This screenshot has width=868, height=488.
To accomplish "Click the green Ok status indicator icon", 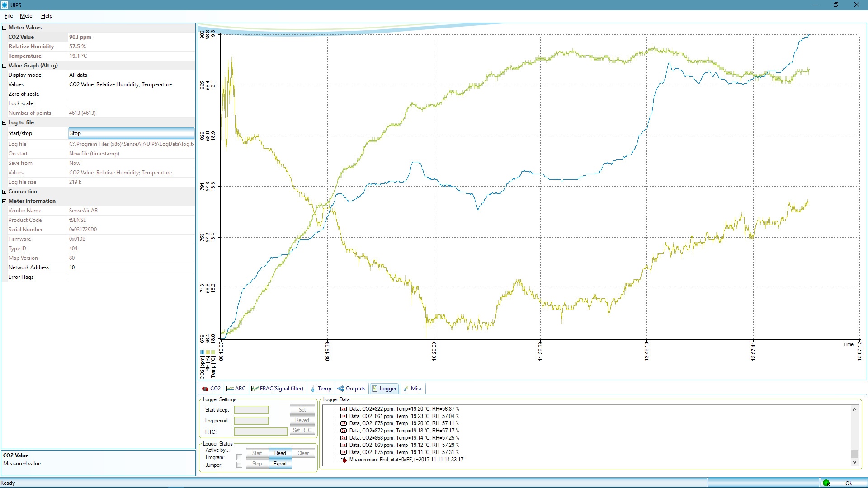I will click(x=826, y=483).
